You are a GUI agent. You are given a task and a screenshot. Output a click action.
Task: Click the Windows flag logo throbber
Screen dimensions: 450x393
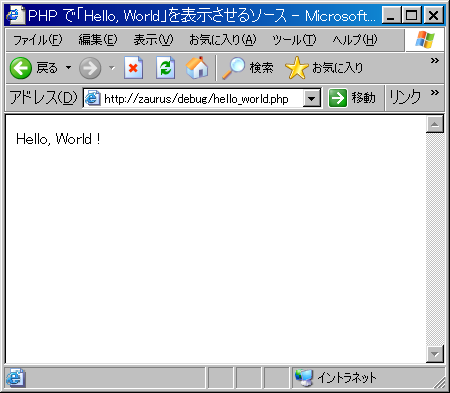coord(425,40)
